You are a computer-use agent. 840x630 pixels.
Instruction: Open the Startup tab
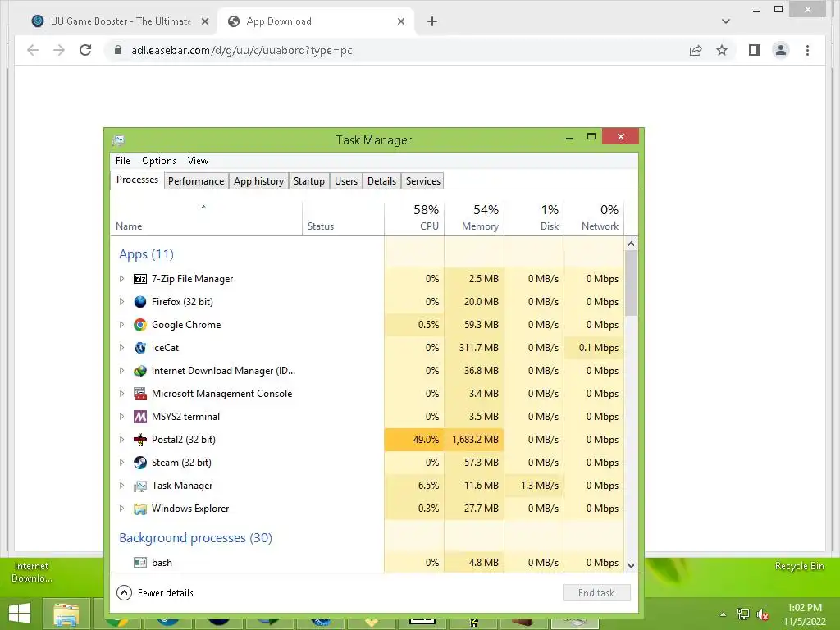coord(309,181)
